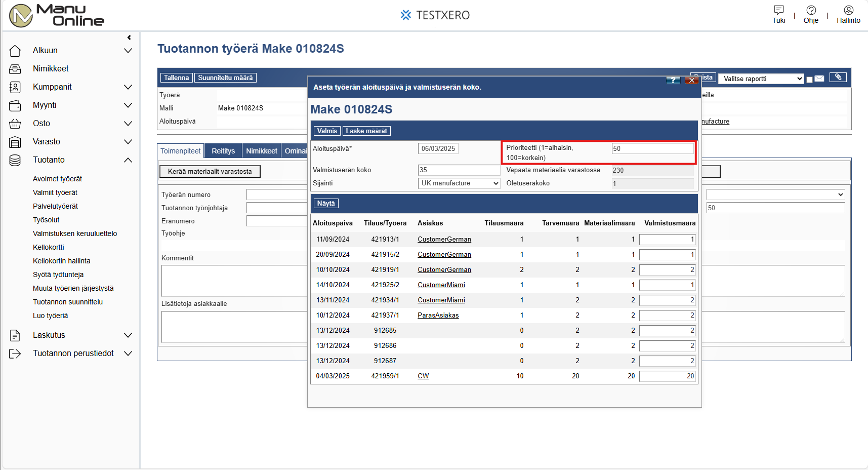Open the Ohje help icon
The width and height of the screenshot is (868, 470).
point(811,10)
